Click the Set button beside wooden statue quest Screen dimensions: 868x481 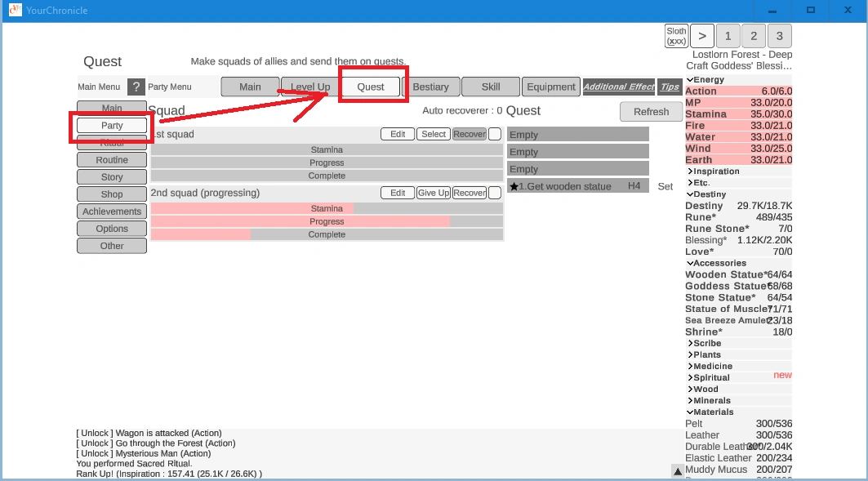point(665,186)
